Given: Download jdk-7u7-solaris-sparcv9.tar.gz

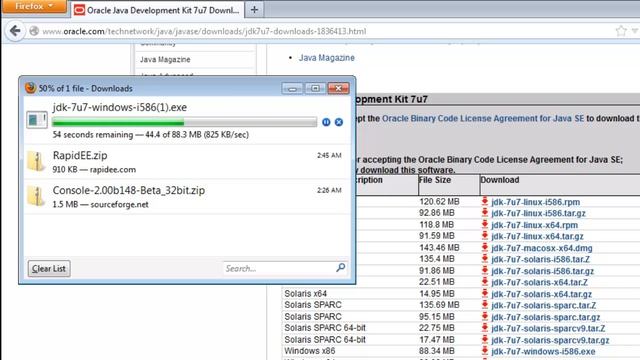Looking at the screenshot, I should pyautogui.click(x=550, y=340).
